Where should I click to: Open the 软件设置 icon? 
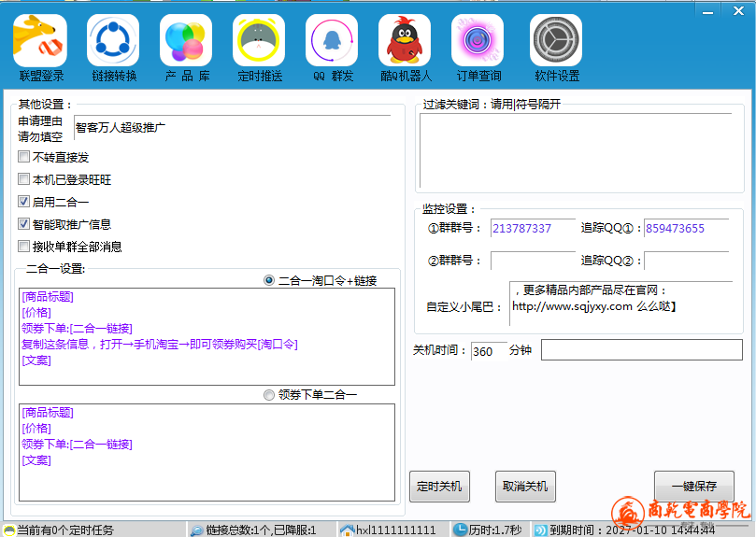(x=557, y=41)
